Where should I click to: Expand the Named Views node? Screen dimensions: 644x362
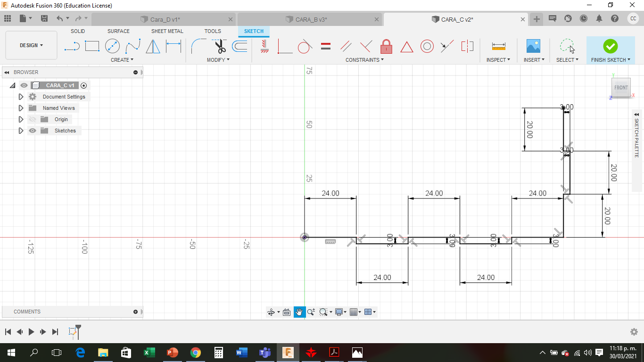[x=21, y=108]
